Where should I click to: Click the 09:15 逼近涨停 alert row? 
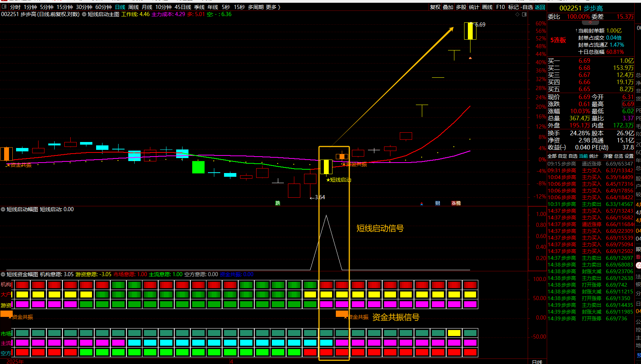[591, 164]
